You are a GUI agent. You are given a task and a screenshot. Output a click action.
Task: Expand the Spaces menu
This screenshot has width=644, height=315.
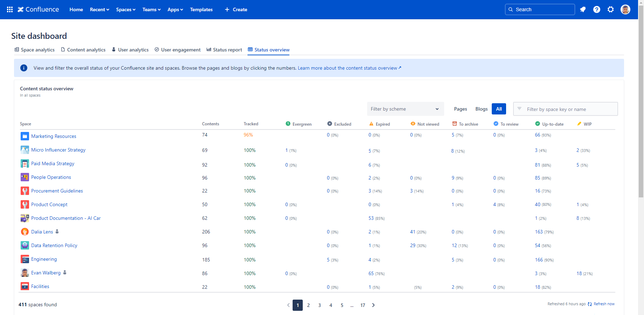(x=125, y=9)
